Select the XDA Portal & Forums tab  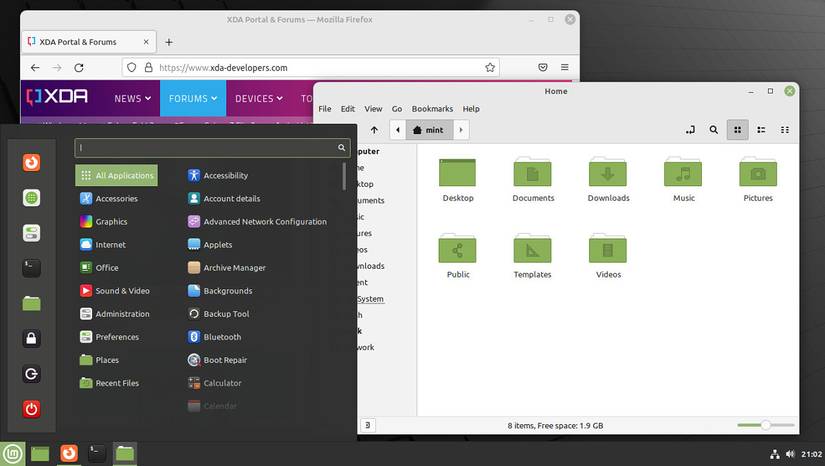click(x=88, y=42)
